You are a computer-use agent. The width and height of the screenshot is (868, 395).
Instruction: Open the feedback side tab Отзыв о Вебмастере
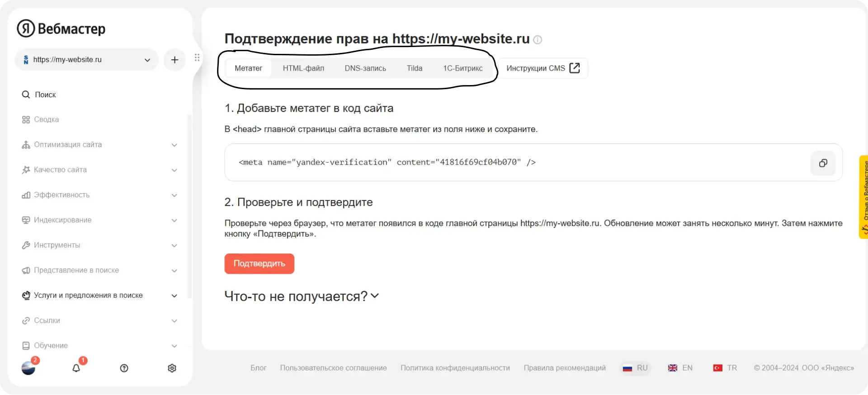click(864, 197)
